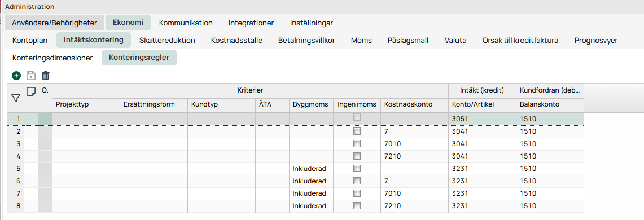Click the Projekttyp column header
The image size is (644, 220).
coord(86,105)
